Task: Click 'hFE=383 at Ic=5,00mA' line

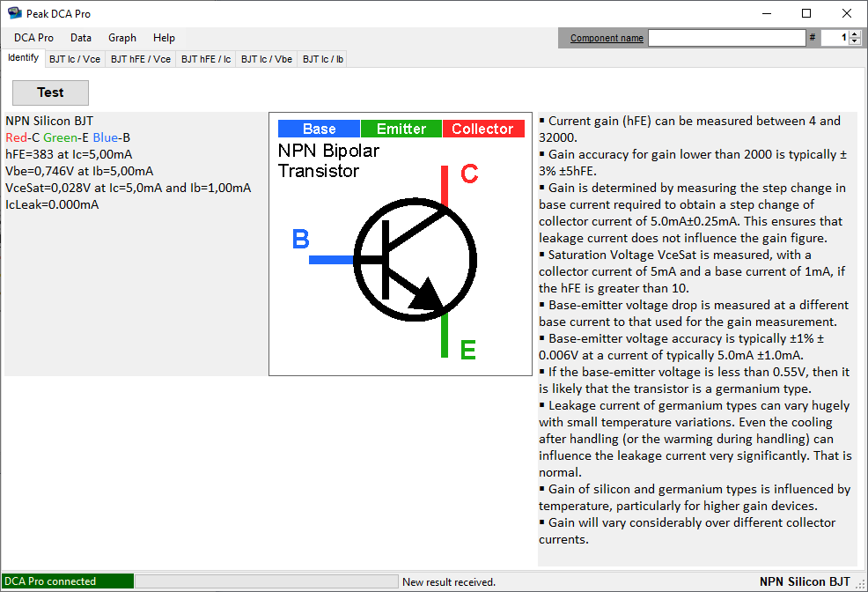Action: [x=69, y=154]
